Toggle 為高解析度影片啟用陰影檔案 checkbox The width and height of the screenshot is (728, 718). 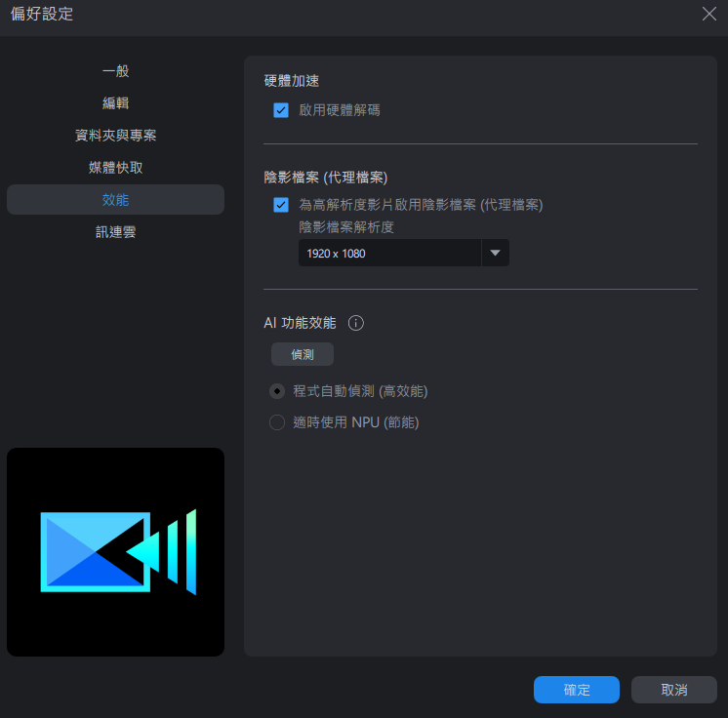click(x=281, y=205)
